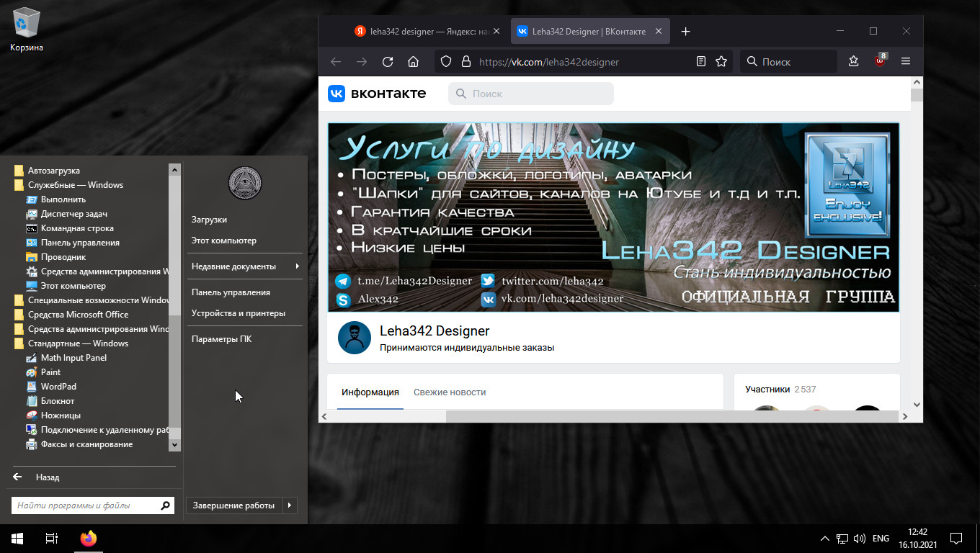Expand the Средства администрирования Windows folder

(90, 329)
